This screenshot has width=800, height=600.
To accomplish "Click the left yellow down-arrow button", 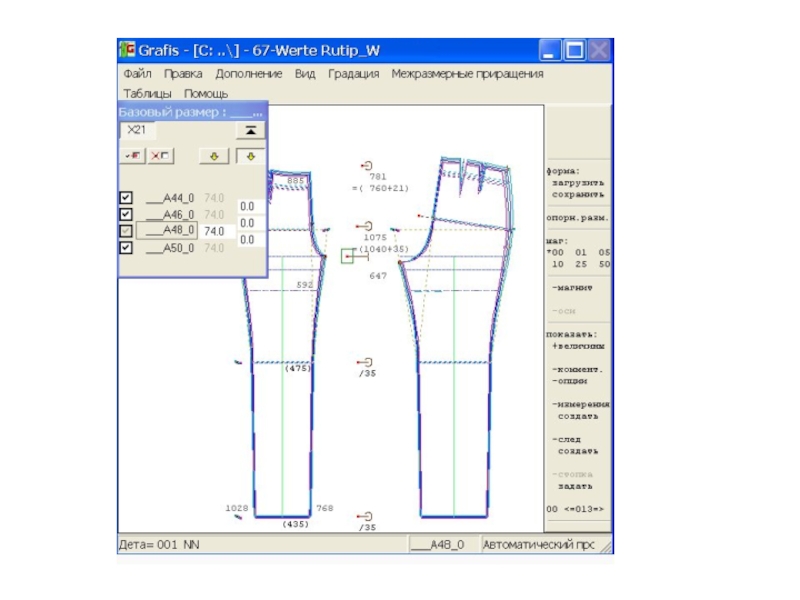I will pyautogui.click(x=215, y=156).
